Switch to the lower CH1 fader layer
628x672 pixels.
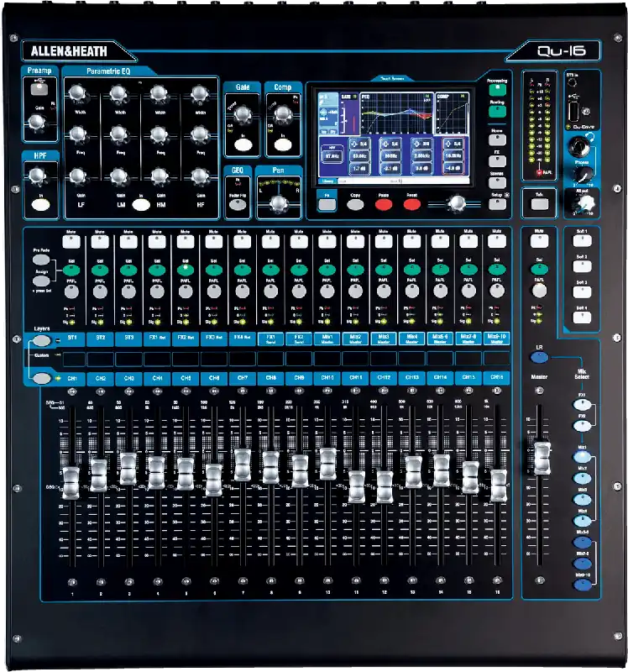(41, 379)
